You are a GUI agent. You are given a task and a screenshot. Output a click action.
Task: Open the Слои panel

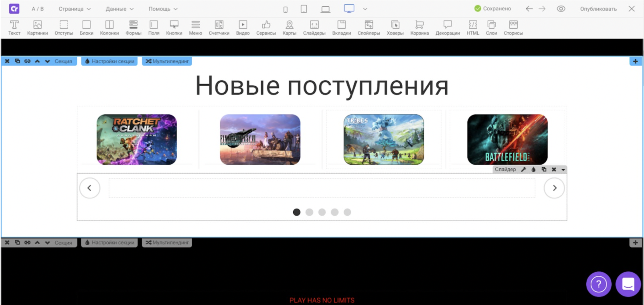491,28
